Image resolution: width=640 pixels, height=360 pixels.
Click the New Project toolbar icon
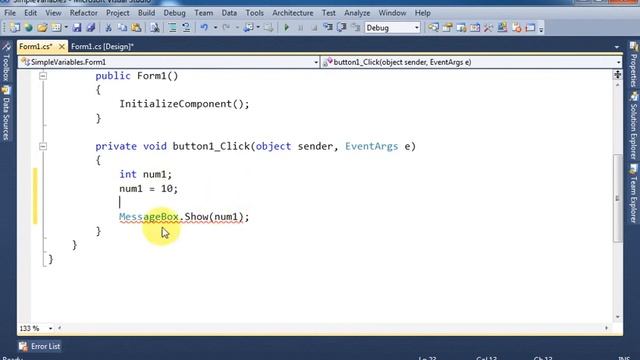(x=15, y=28)
